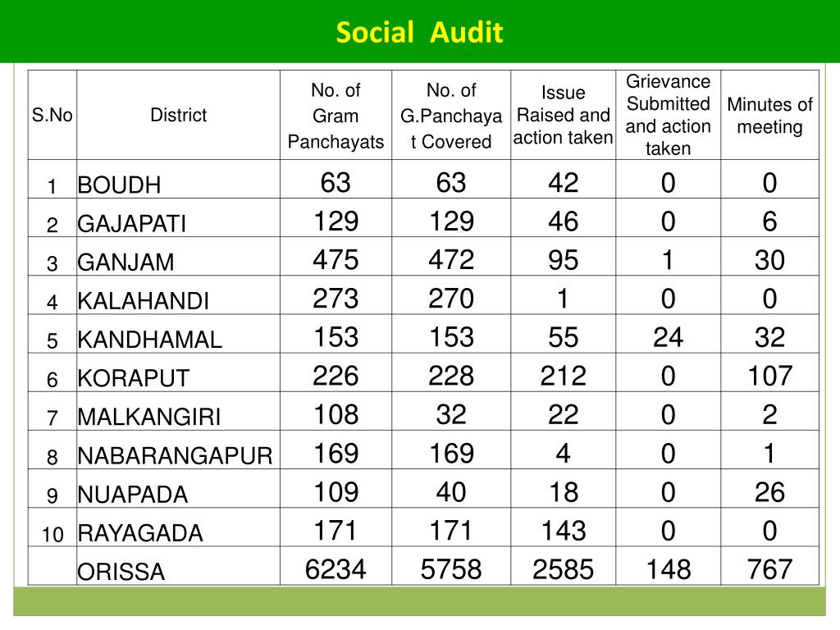Click KORAPUT's issue raised value 212

coord(563,376)
